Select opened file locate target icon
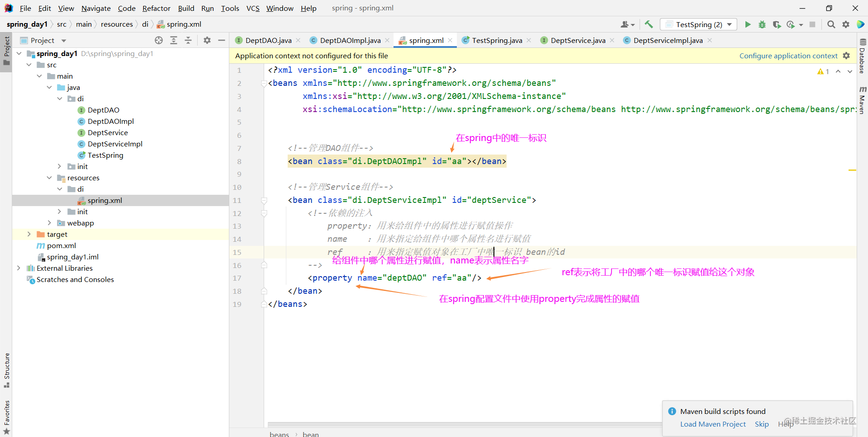 159,40
